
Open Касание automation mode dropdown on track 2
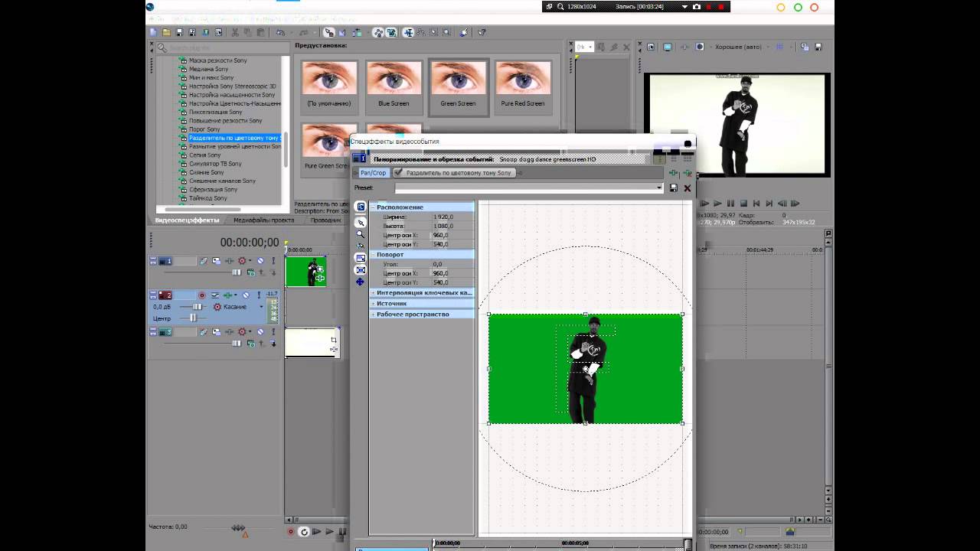click(x=261, y=307)
